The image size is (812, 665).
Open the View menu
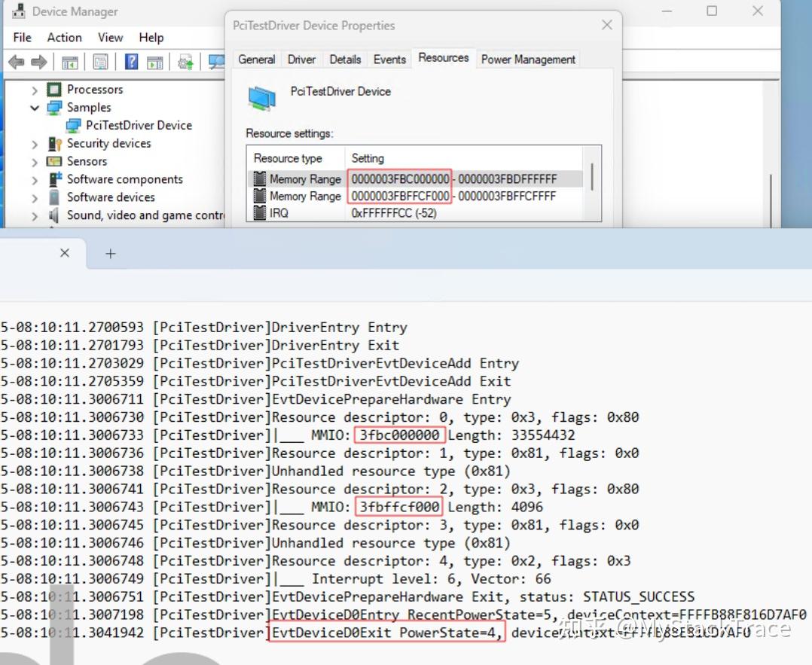click(x=110, y=37)
